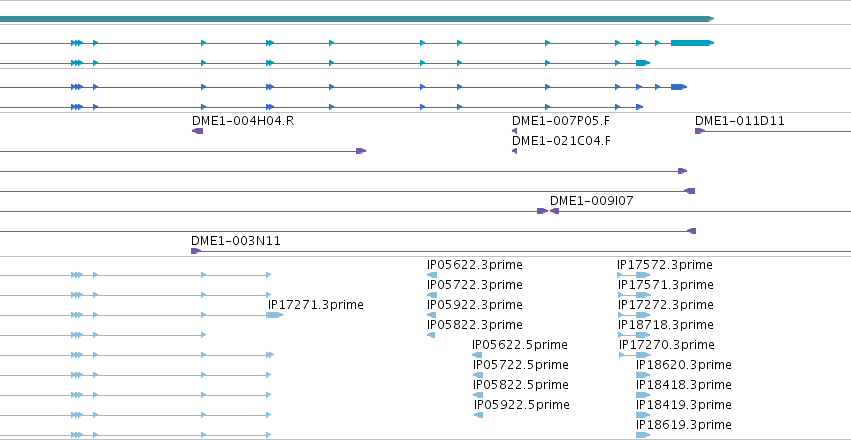The height and width of the screenshot is (440, 851).
Task: Select the IP17271.3prime EST label
Action: [316, 305]
